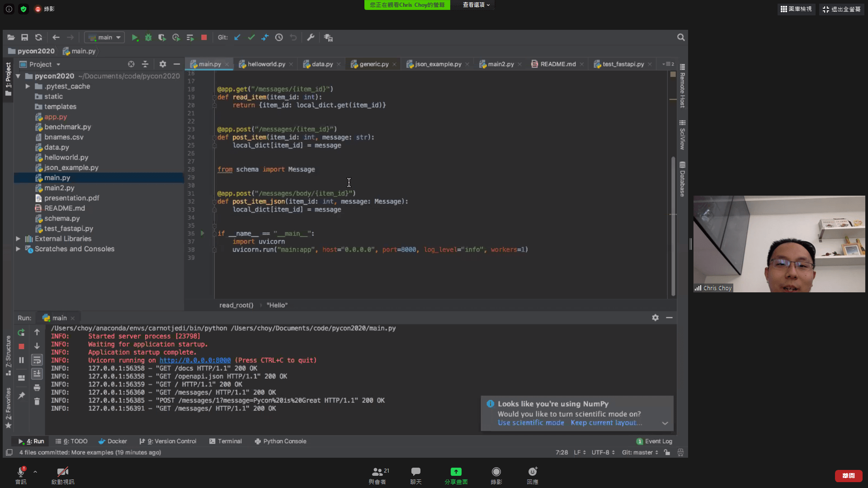
Task: Print the console output
Action: 37,388
